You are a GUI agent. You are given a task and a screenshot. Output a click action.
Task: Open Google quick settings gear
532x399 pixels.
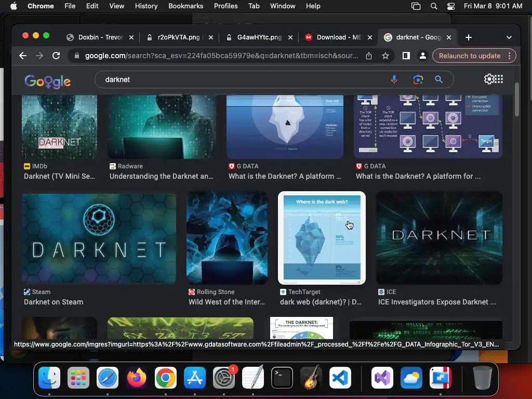click(x=489, y=79)
